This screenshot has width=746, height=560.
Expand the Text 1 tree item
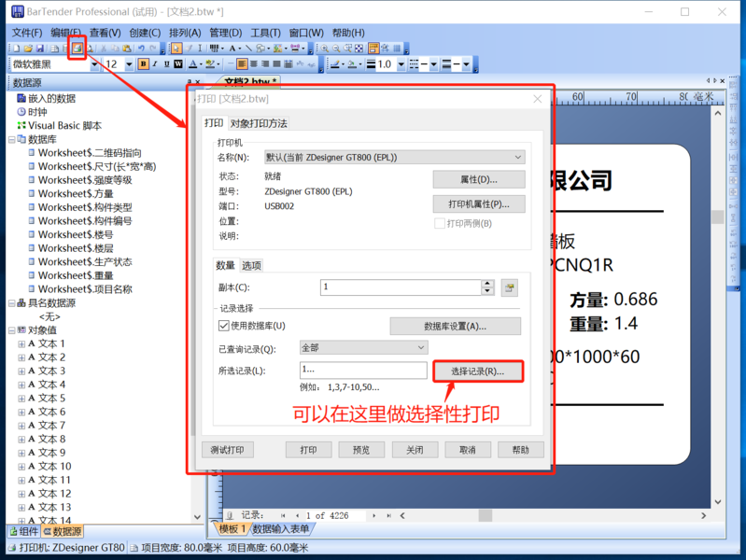pyautogui.click(x=21, y=344)
